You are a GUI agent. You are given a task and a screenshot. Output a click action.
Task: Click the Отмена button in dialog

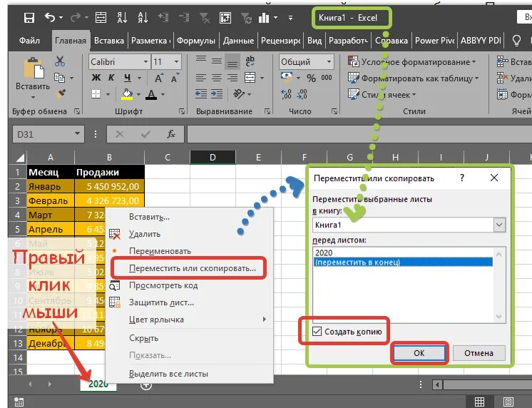click(479, 353)
